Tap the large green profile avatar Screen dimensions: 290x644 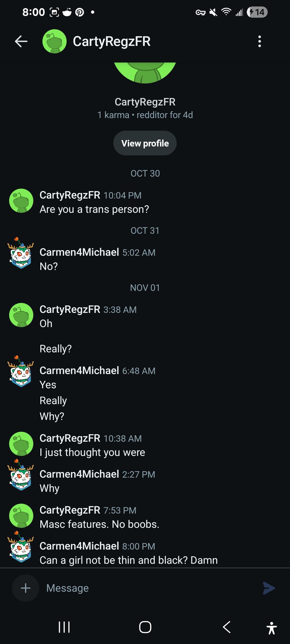(145, 72)
